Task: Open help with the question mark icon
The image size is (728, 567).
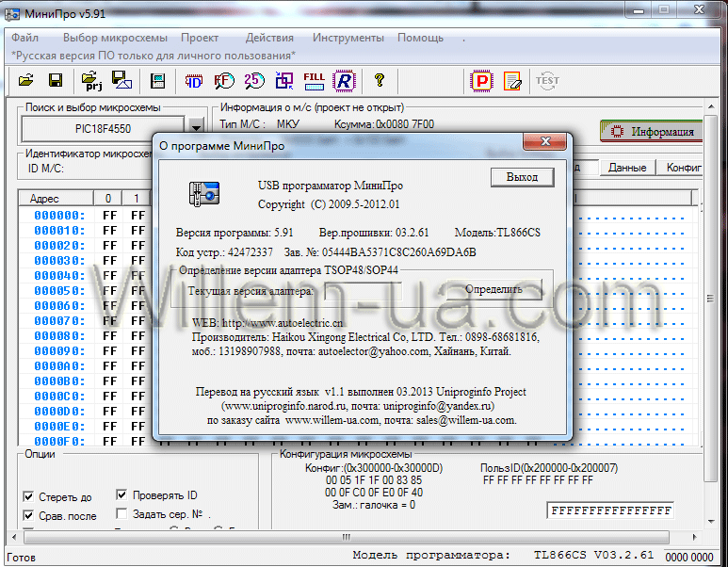Action: [x=380, y=80]
